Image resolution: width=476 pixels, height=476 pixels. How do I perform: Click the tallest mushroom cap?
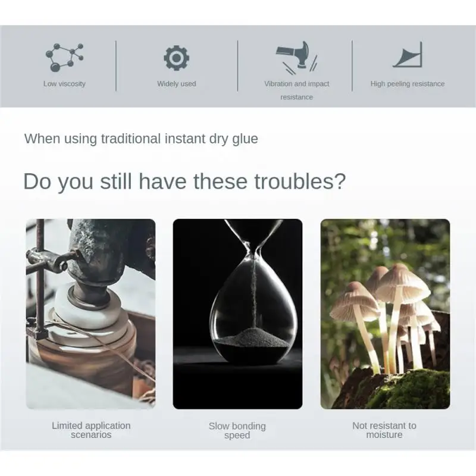point(403,281)
